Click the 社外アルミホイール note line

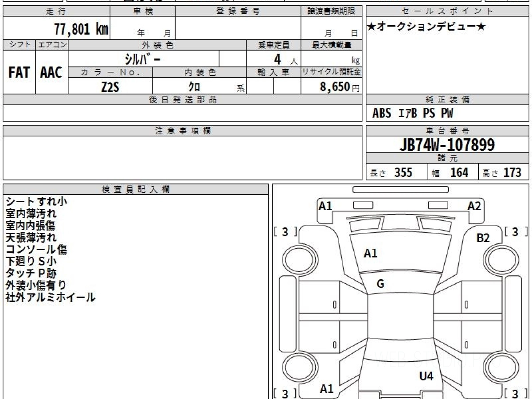pos(51,297)
